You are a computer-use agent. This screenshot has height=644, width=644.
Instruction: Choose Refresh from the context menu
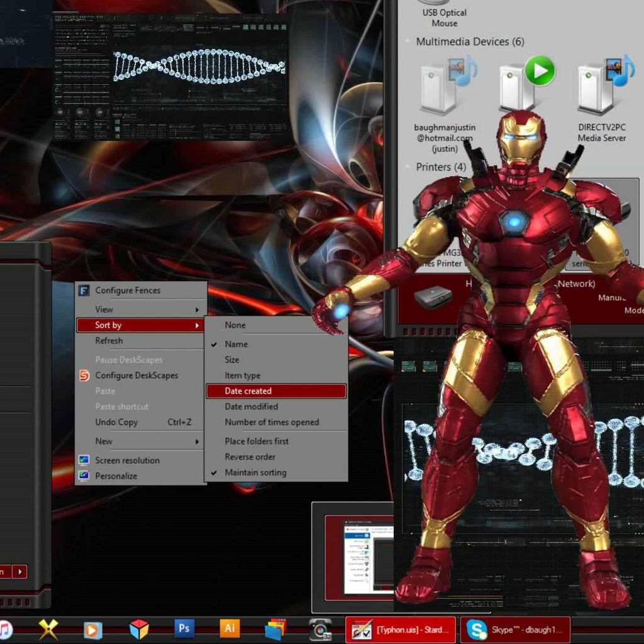[109, 341]
